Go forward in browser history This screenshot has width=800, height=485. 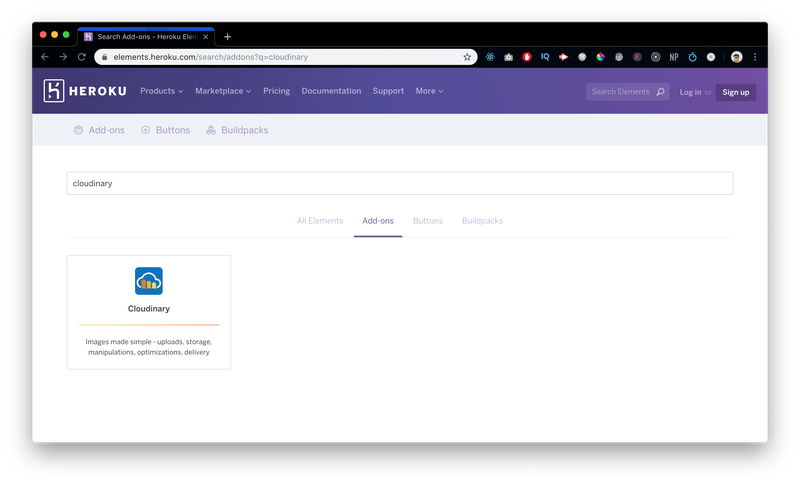coord(63,57)
